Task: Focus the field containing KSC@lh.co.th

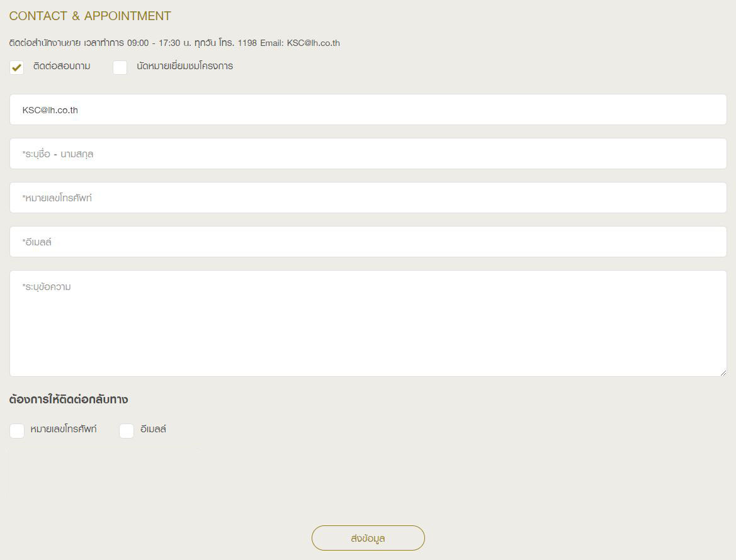Action: point(368,109)
